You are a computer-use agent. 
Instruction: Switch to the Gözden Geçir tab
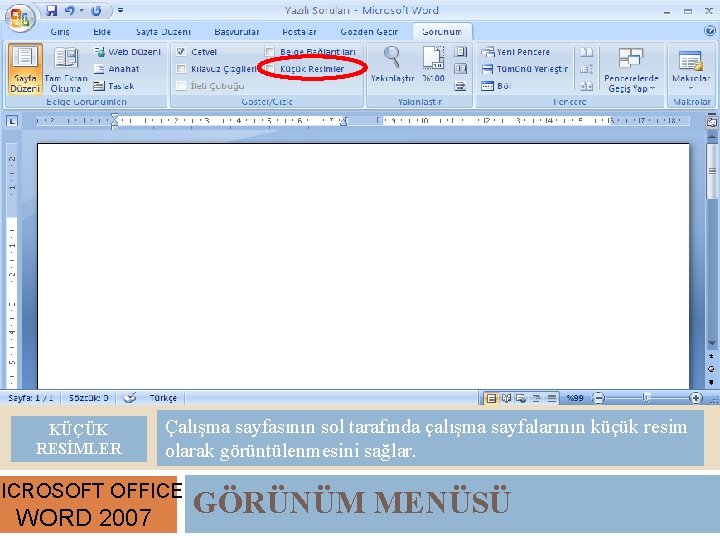[369, 32]
